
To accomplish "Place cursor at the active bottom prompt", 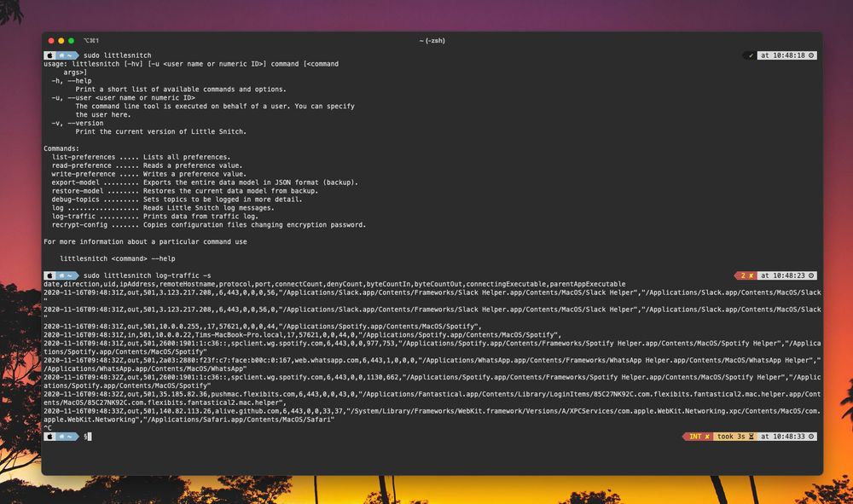I will pos(88,437).
